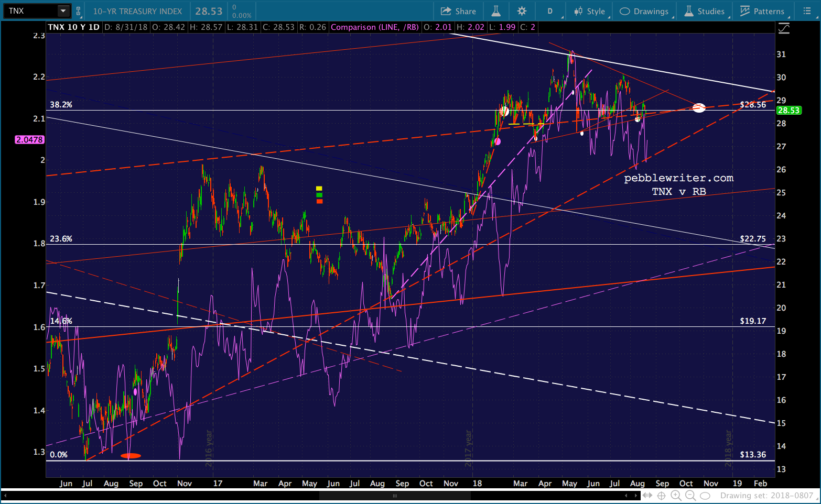The image size is (821, 504).
Task: Click the zoom out magnifier icon
Action: click(690, 496)
